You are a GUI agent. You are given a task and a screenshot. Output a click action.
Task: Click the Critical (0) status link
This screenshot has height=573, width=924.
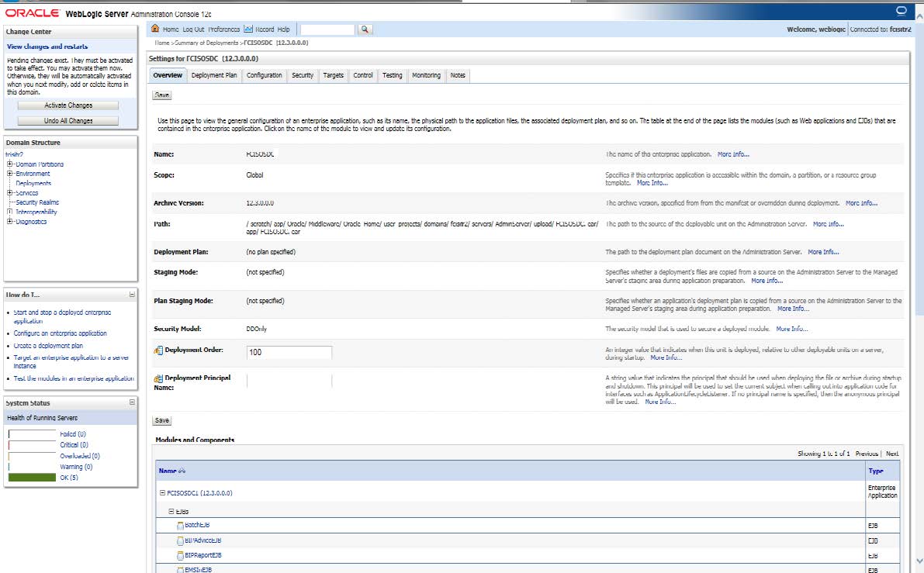(x=74, y=445)
